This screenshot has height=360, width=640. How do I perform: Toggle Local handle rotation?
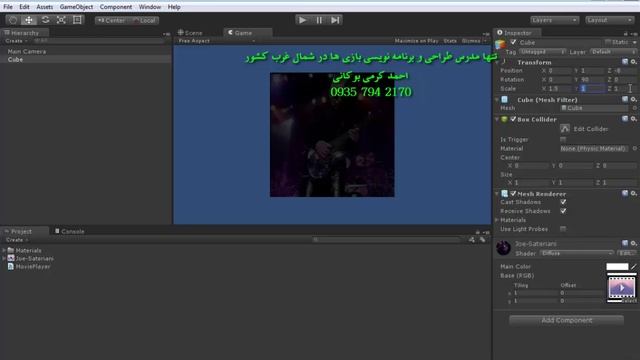pyautogui.click(x=144, y=20)
